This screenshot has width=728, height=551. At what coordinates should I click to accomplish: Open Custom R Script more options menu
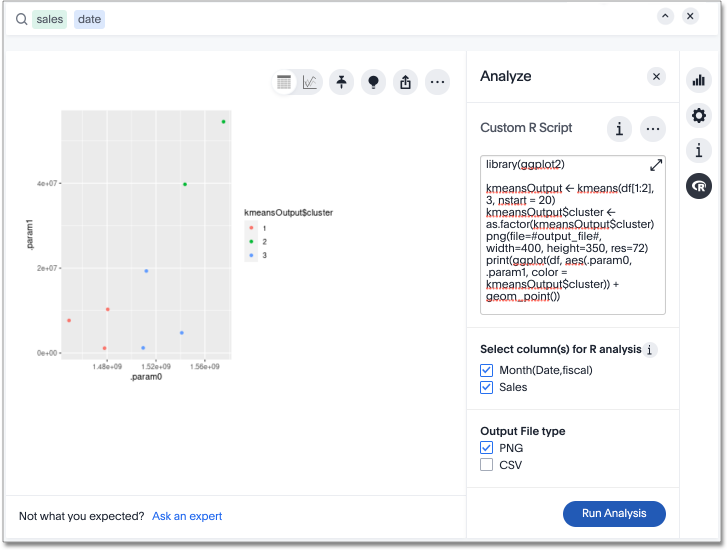[653, 128]
